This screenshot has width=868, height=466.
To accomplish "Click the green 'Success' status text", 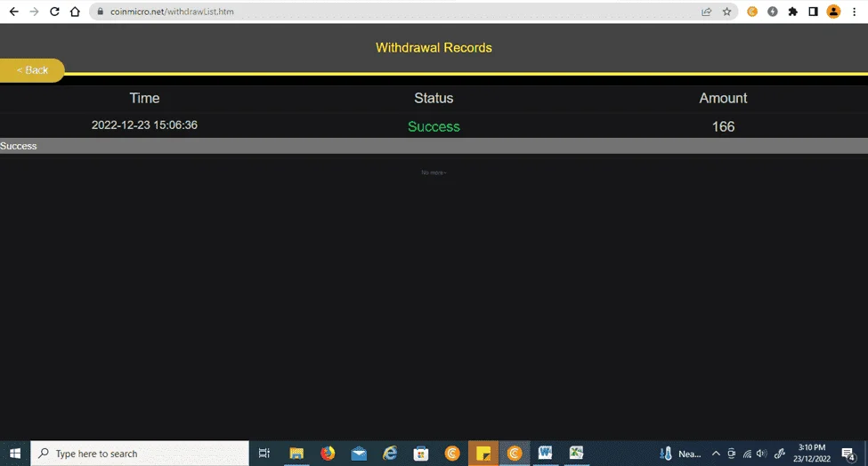I will (x=434, y=126).
